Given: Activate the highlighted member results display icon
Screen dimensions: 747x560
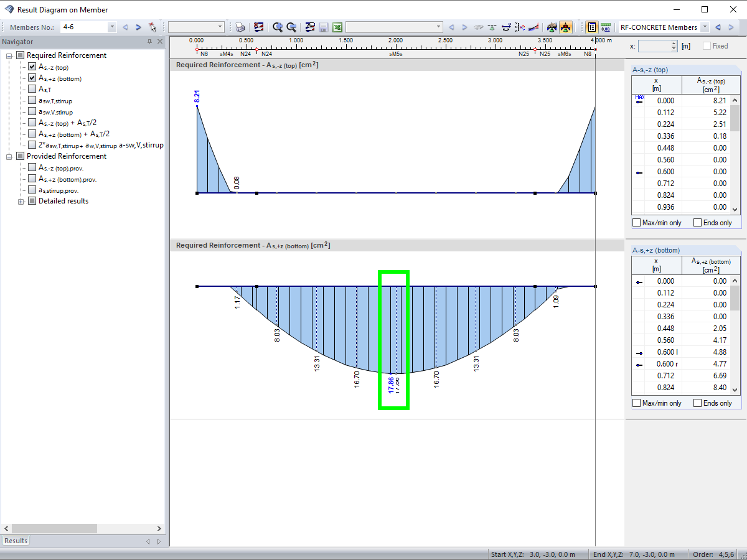Looking at the screenshot, I should pos(566,27).
